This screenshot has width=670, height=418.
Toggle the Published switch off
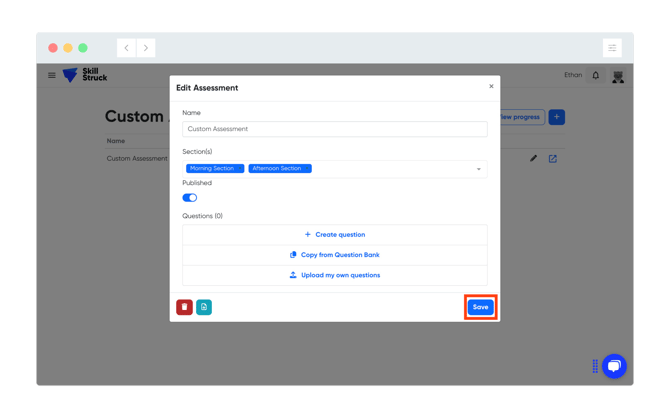point(190,197)
